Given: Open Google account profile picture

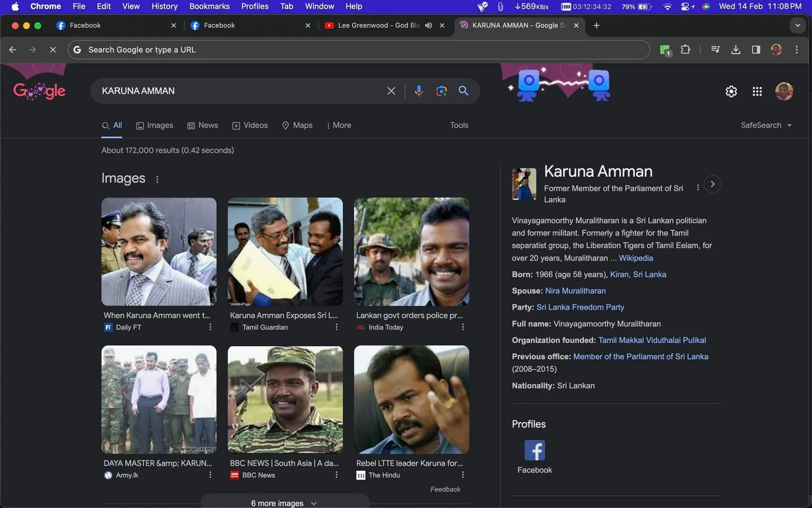Looking at the screenshot, I should (x=784, y=92).
